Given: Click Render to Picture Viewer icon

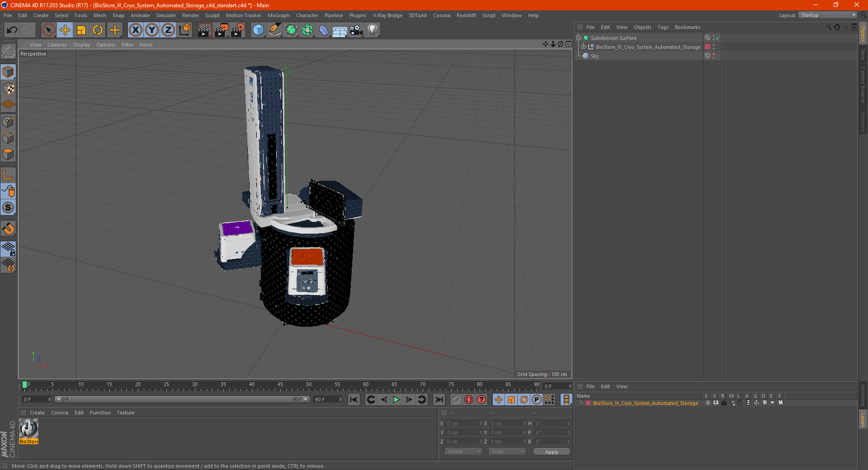Looking at the screenshot, I should (x=221, y=30).
